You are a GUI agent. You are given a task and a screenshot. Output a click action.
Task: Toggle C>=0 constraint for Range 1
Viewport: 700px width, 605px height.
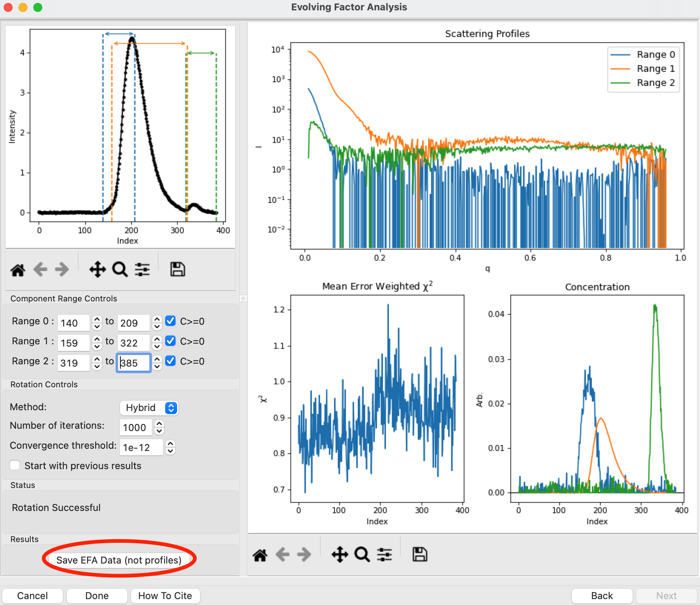(170, 341)
